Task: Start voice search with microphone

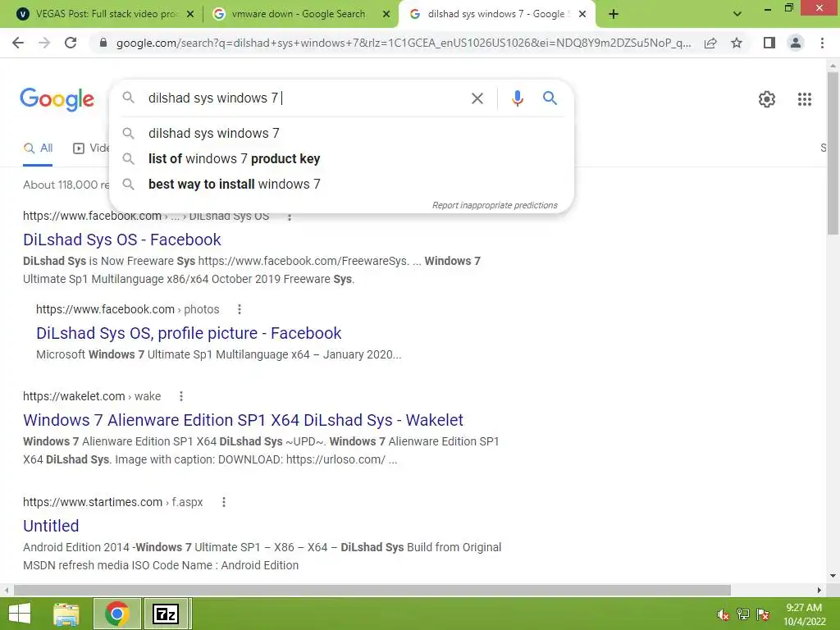Action: click(517, 98)
